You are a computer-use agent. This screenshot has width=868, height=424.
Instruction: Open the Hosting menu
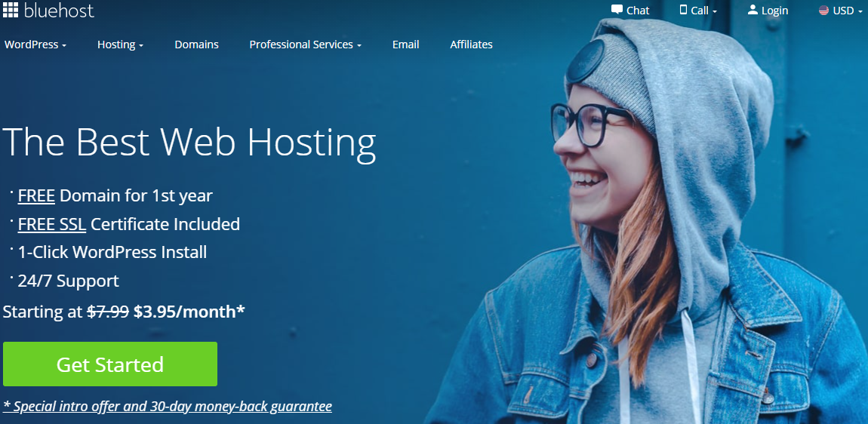pyautogui.click(x=120, y=45)
